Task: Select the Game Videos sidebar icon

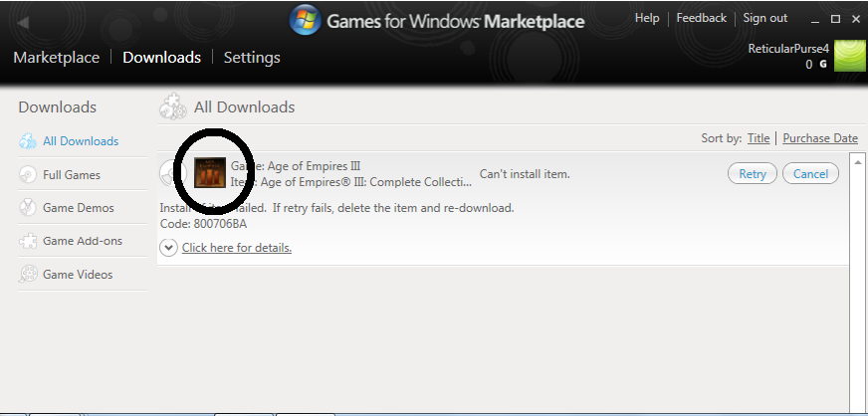Action: (28, 274)
